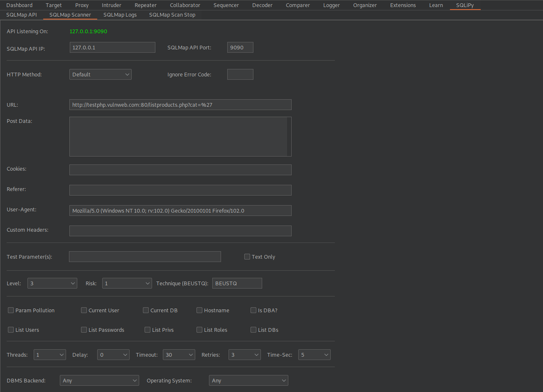Enable the List Roles checkbox
543x392 pixels.
pos(200,330)
